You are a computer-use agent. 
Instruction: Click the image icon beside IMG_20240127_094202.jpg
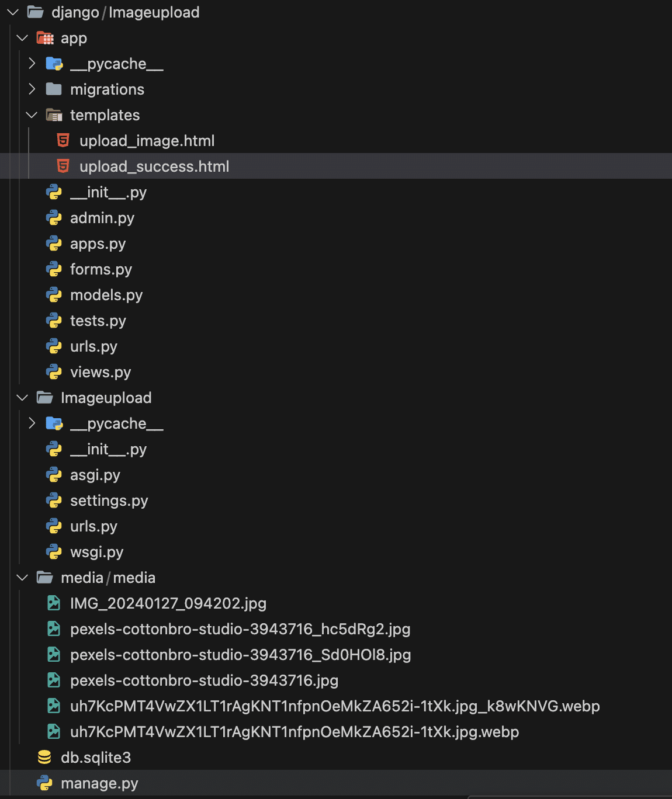pyautogui.click(x=53, y=603)
